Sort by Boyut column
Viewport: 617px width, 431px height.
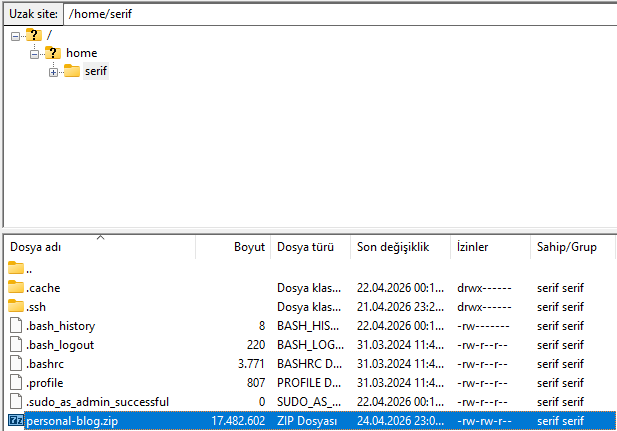tap(233, 247)
